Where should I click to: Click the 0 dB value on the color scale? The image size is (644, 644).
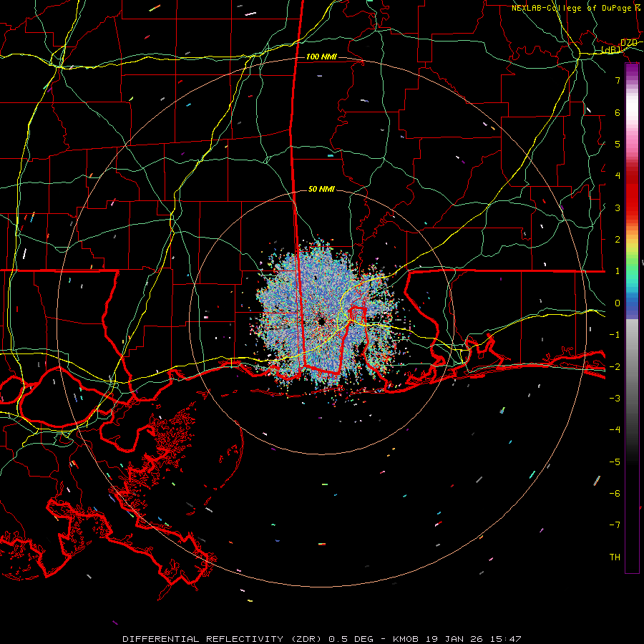pyautogui.click(x=618, y=303)
